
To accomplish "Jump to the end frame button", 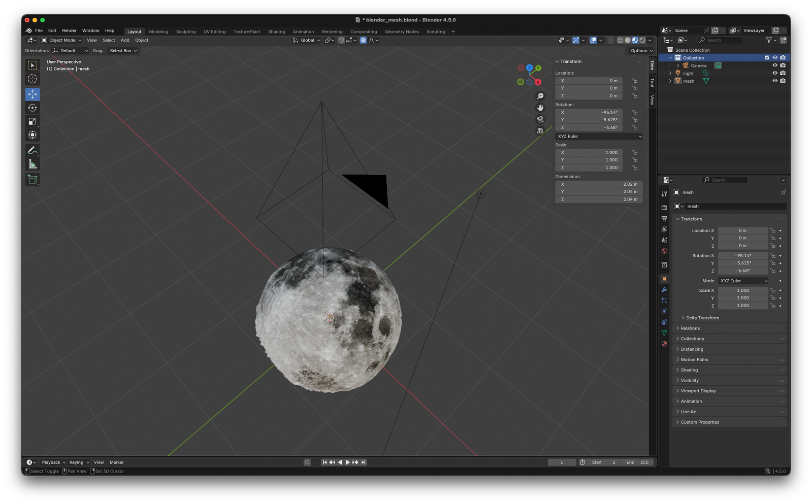I will tap(364, 462).
